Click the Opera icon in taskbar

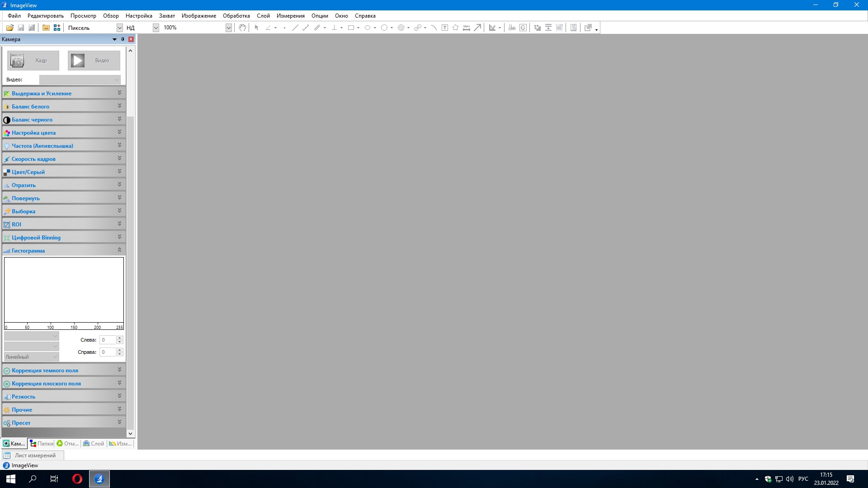click(77, 479)
